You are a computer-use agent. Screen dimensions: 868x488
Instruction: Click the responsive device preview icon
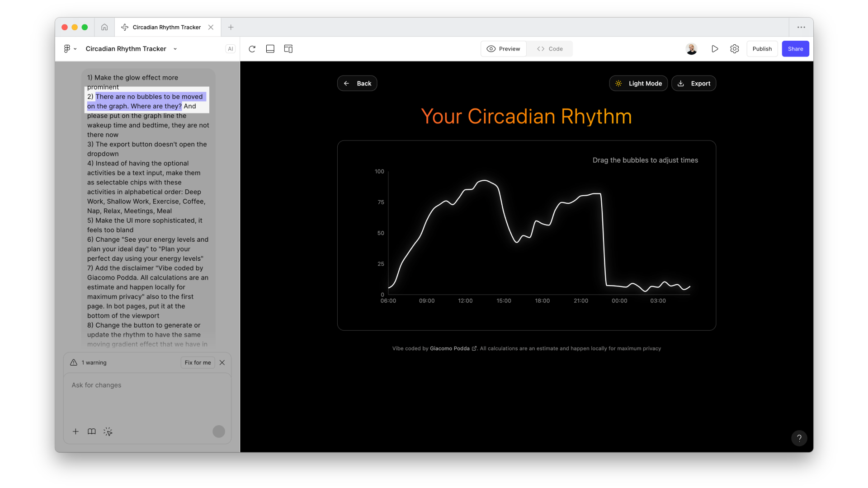(288, 49)
